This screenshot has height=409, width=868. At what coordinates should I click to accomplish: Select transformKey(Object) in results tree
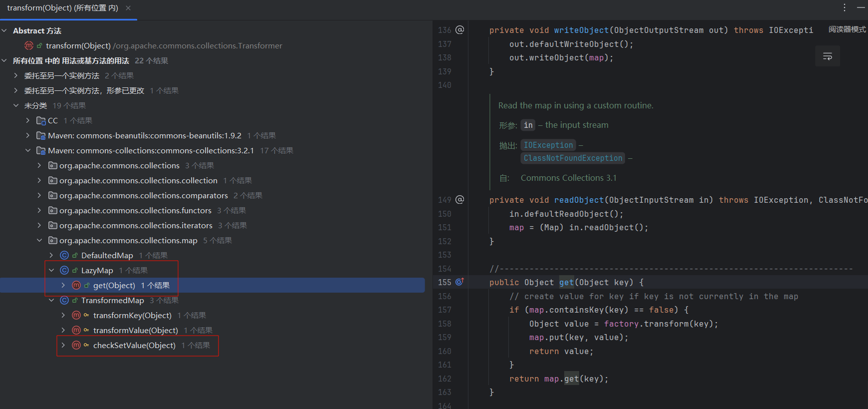132,315
